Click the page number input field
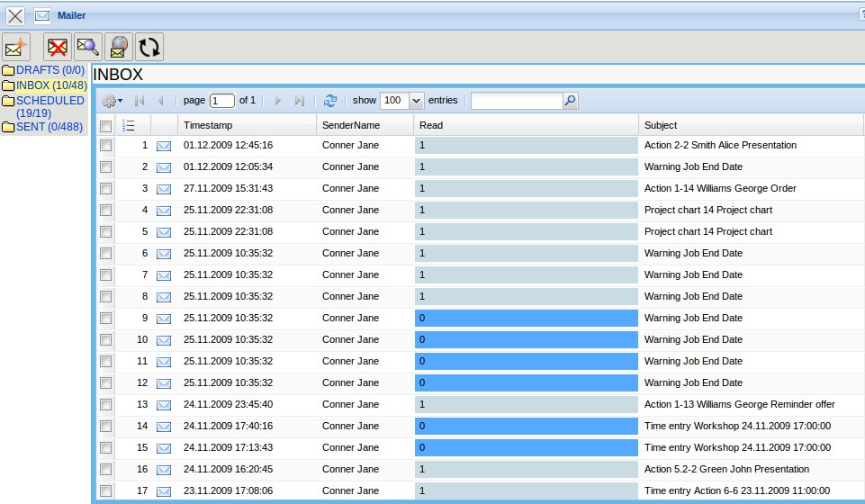This screenshot has height=504, width=865. [222, 101]
